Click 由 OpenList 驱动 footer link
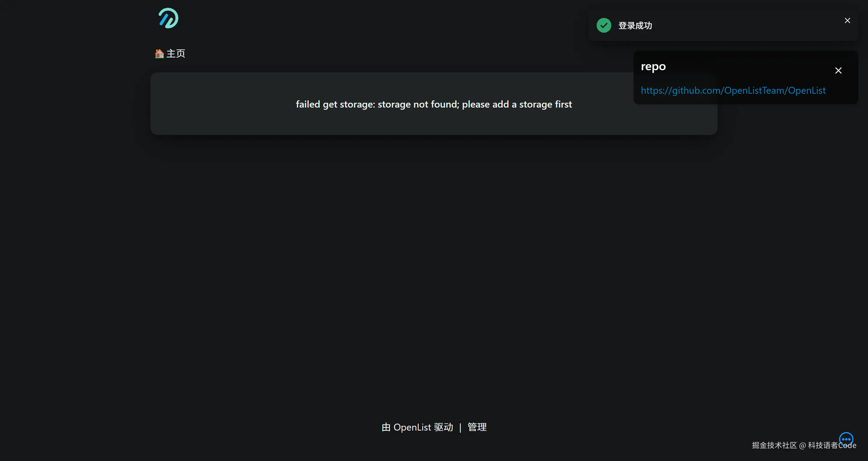The image size is (868, 461). [417, 427]
